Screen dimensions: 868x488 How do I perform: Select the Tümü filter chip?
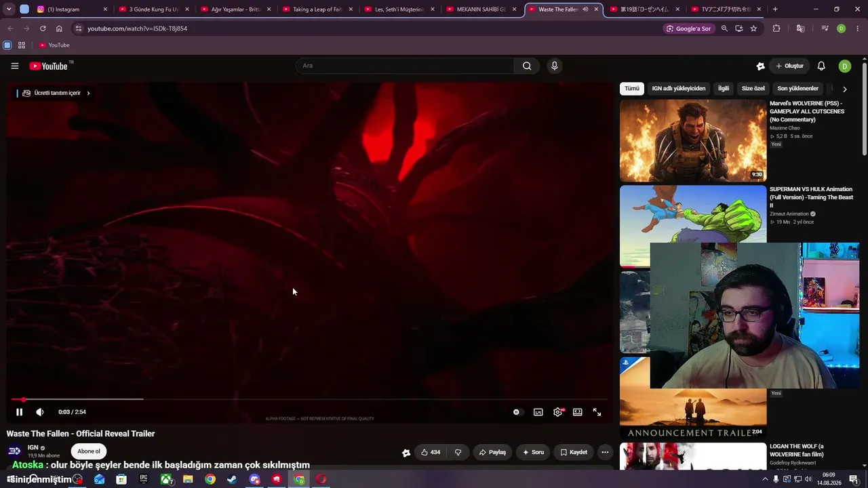[632, 89]
